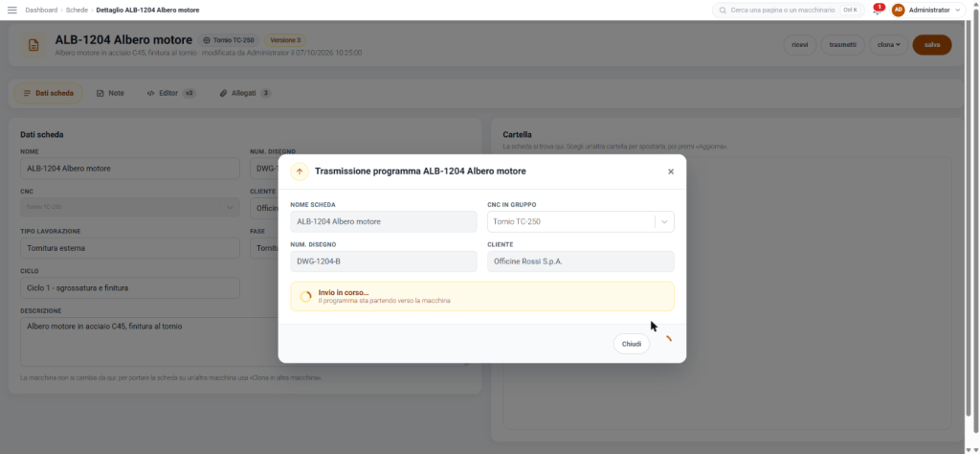The height and width of the screenshot is (454, 980).
Task: Click the Ciclo 1 sgrossatura e finitura field
Action: (x=130, y=288)
